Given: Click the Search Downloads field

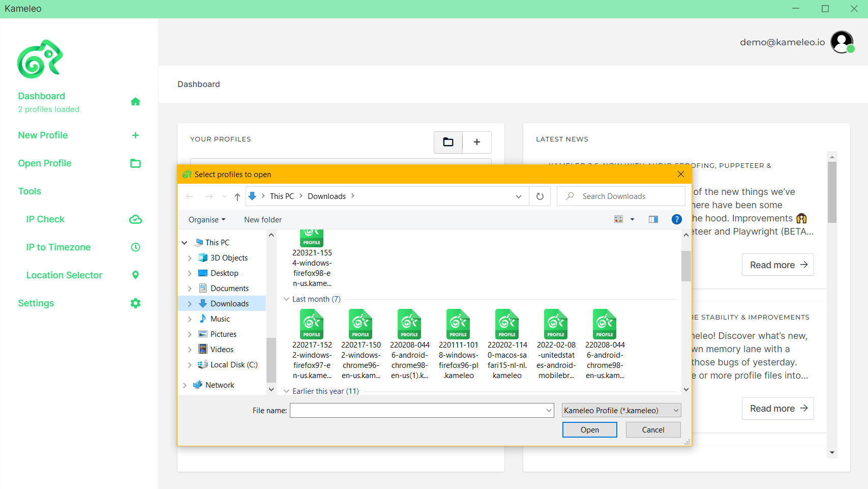Looking at the screenshot, I should (621, 196).
